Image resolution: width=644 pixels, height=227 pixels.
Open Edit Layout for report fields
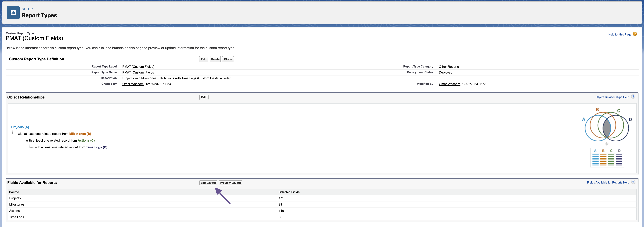(x=208, y=183)
